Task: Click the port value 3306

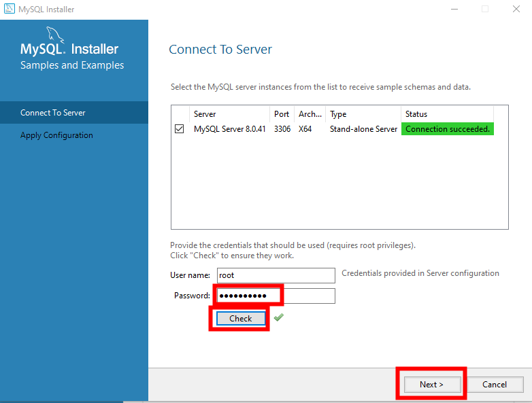Action: 282,129
